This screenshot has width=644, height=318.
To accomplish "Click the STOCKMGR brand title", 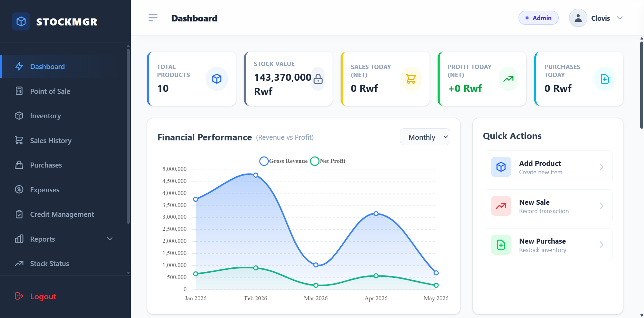I will coord(66,22).
